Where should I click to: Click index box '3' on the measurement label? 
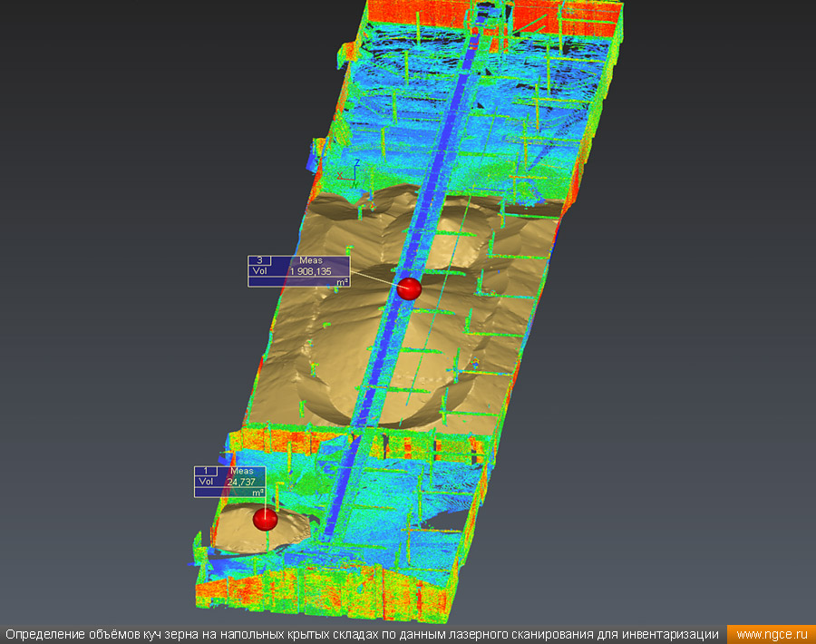point(259,260)
